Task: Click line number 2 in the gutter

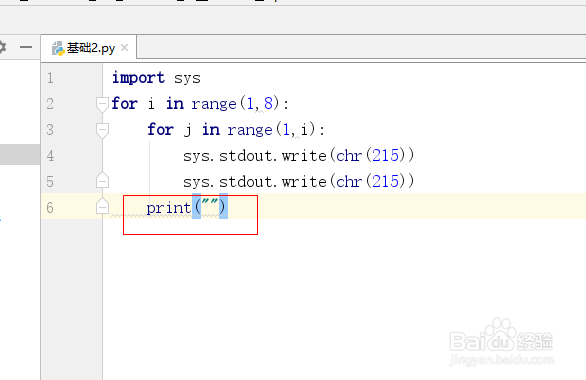Action: pyautogui.click(x=50, y=104)
